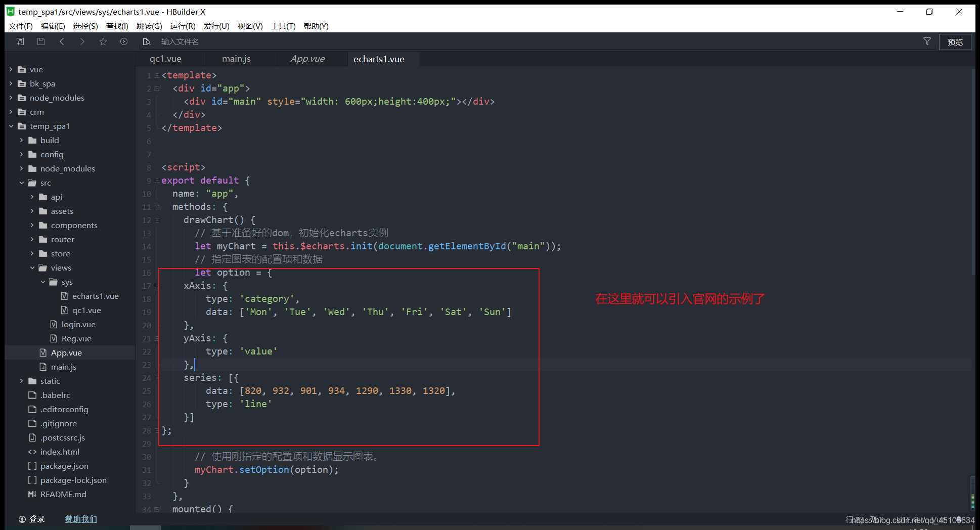Open the 编辑(E) menu
This screenshot has height=530, width=980.
pyautogui.click(x=53, y=26)
